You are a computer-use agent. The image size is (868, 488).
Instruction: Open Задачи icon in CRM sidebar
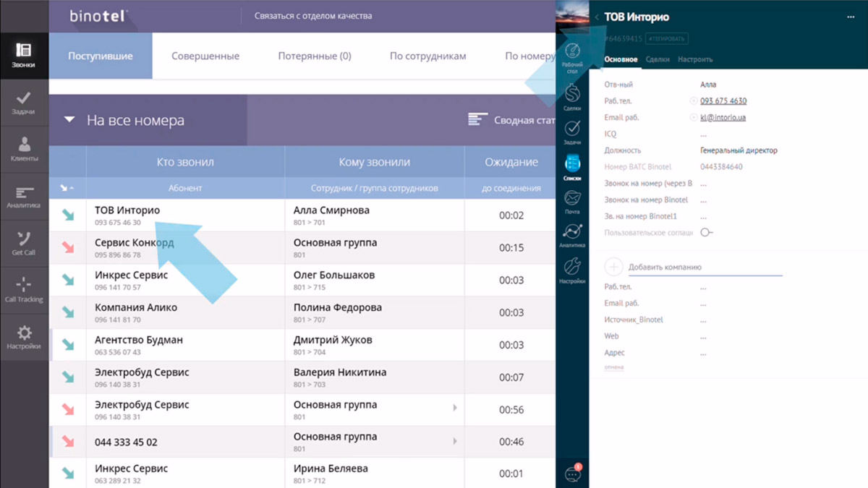(572, 132)
